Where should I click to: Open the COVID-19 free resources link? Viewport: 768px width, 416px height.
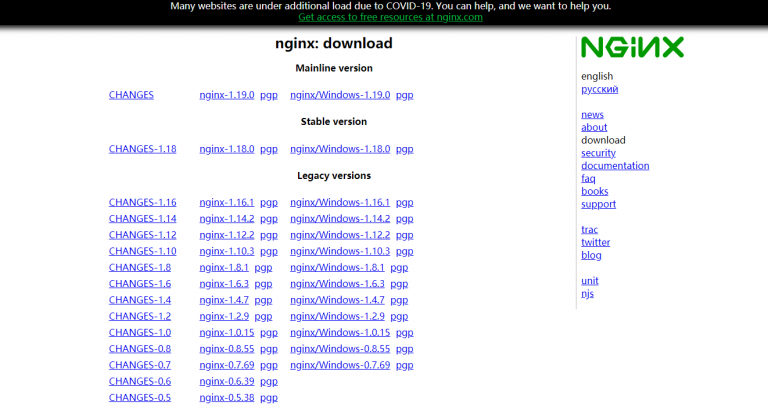click(383, 18)
